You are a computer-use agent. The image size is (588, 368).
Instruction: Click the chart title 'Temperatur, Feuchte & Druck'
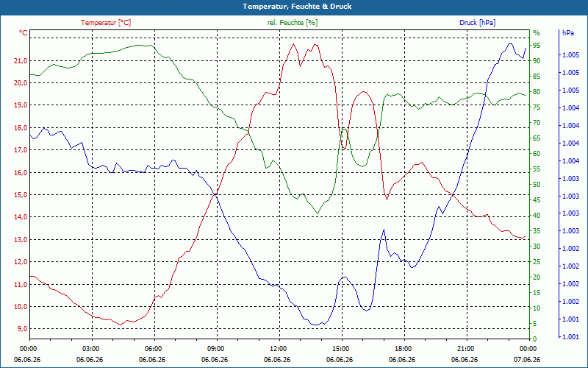coord(297,7)
